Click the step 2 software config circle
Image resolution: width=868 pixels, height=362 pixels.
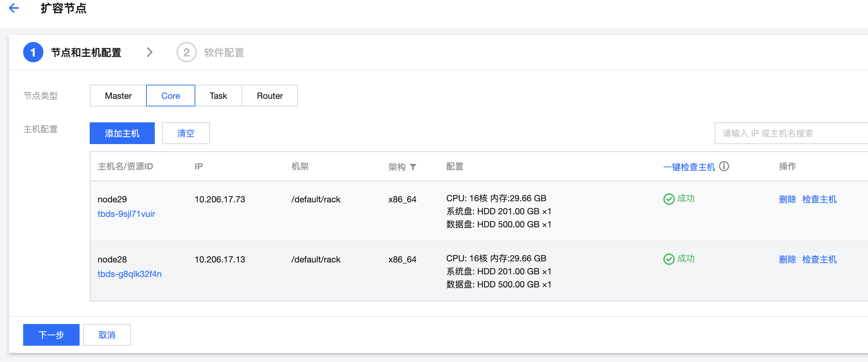[x=186, y=52]
